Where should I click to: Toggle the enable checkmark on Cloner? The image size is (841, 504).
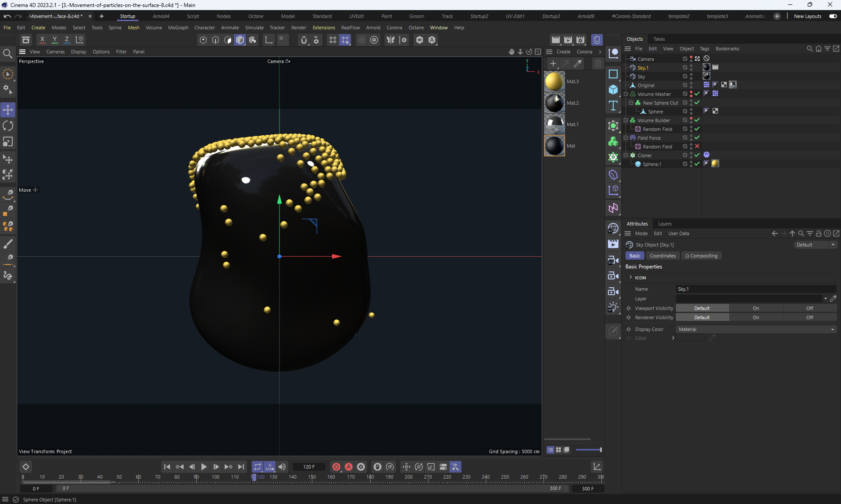click(x=697, y=155)
